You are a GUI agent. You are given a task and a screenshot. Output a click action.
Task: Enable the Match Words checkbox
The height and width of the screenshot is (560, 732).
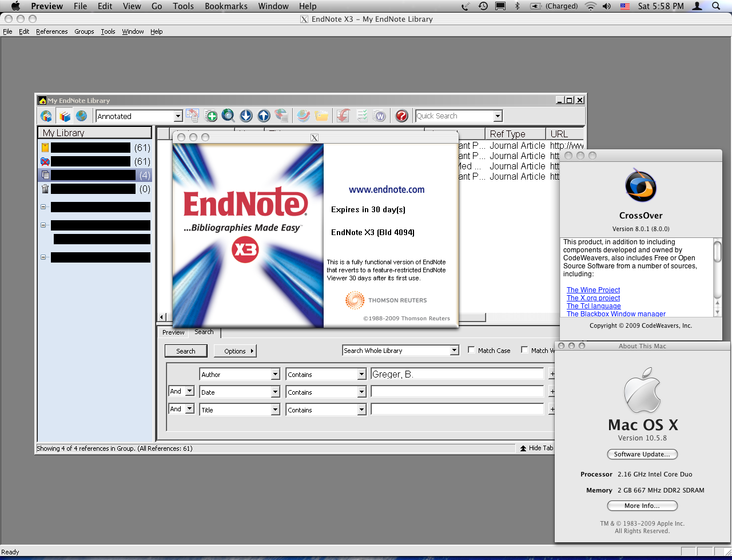pyautogui.click(x=524, y=350)
